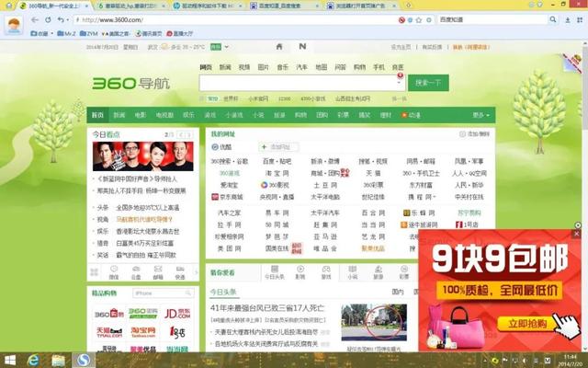Click the browser back arrow

pos(35,20)
